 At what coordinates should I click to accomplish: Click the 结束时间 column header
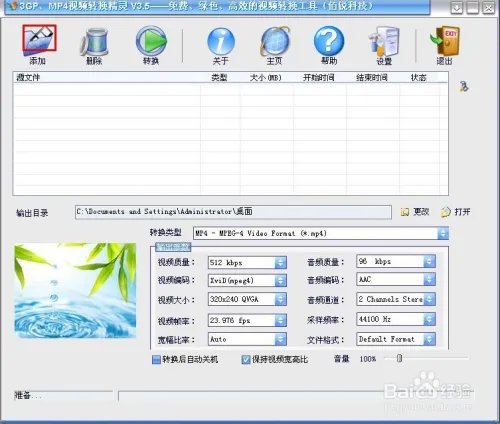click(x=372, y=78)
